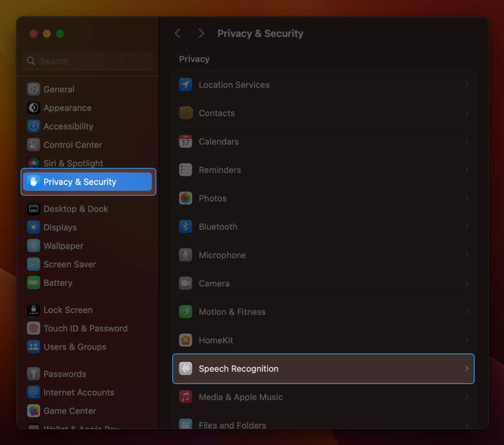Open the Location Services row label
The width and height of the screenshot is (504, 445).
(x=234, y=85)
